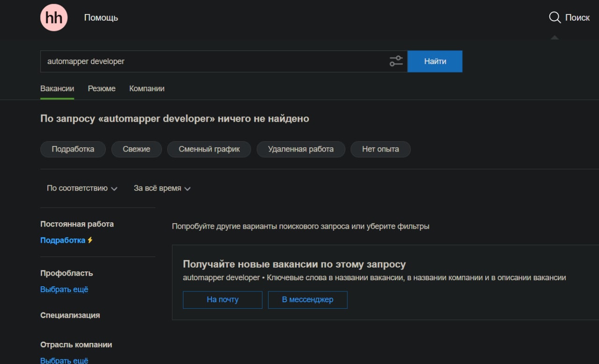Open the За всё время dropdown
This screenshot has width=599, height=364.
coord(162,188)
